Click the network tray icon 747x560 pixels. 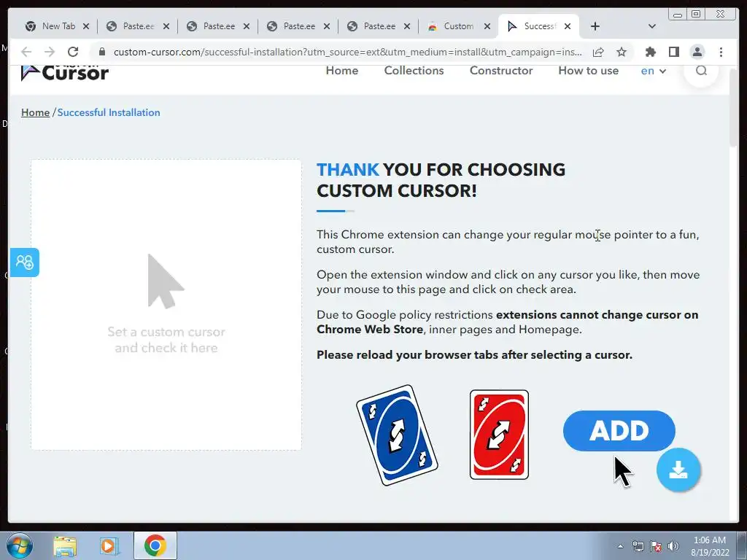638,546
